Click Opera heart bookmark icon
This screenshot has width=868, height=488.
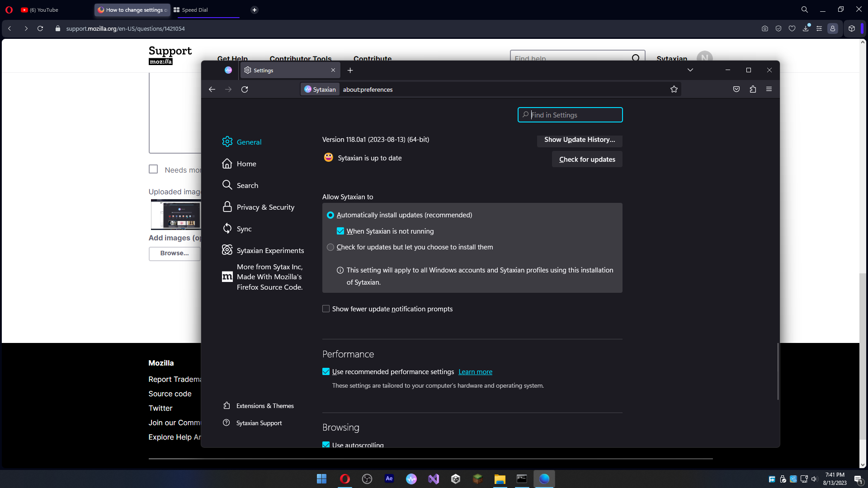(x=792, y=28)
